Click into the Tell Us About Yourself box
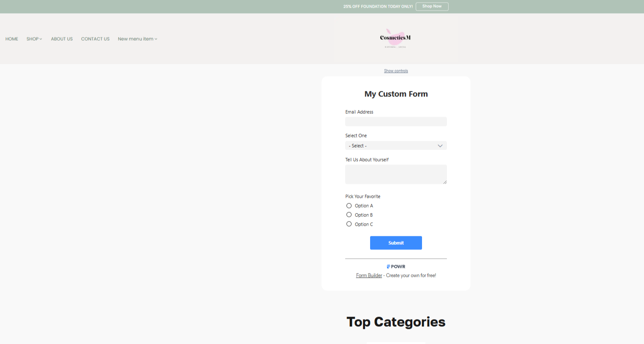 396,174
